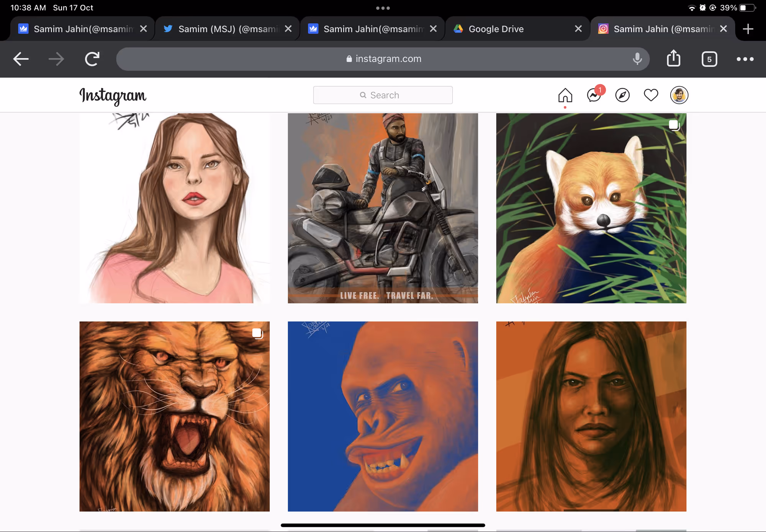Open the roaring lion artwork post
Screen dimensions: 766x532
coord(174,416)
